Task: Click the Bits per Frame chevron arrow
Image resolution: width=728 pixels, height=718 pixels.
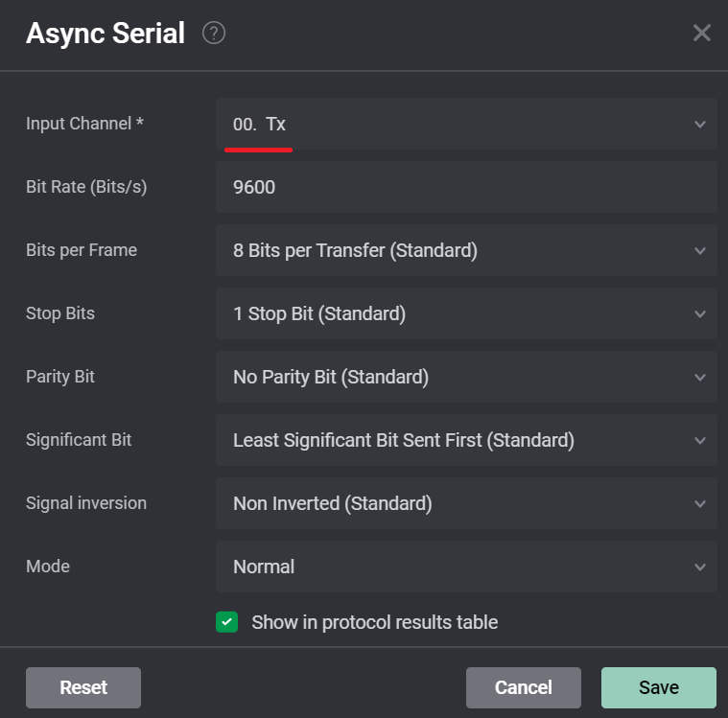Action: (699, 251)
